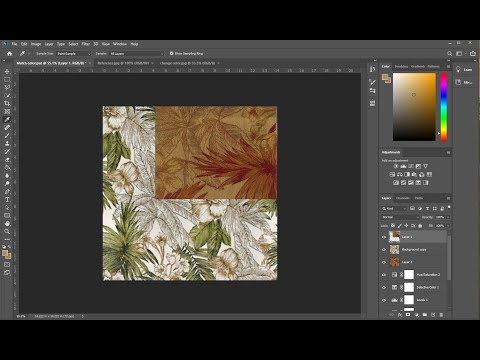Click the Layers panel vertical scrollbar

coord(449,257)
